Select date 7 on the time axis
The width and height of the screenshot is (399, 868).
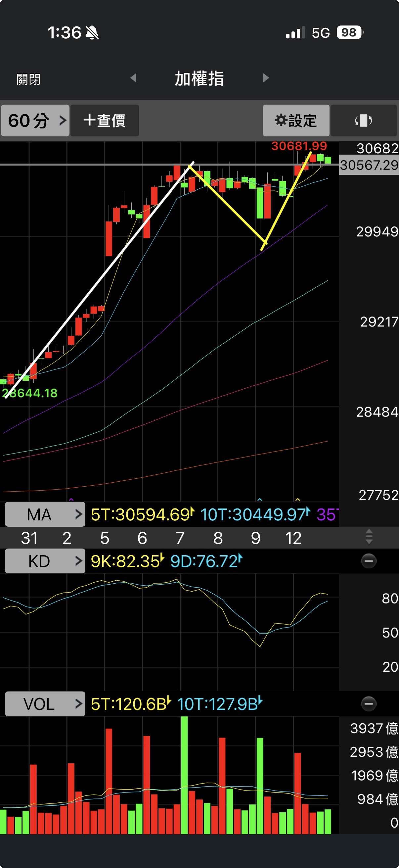point(180,538)
